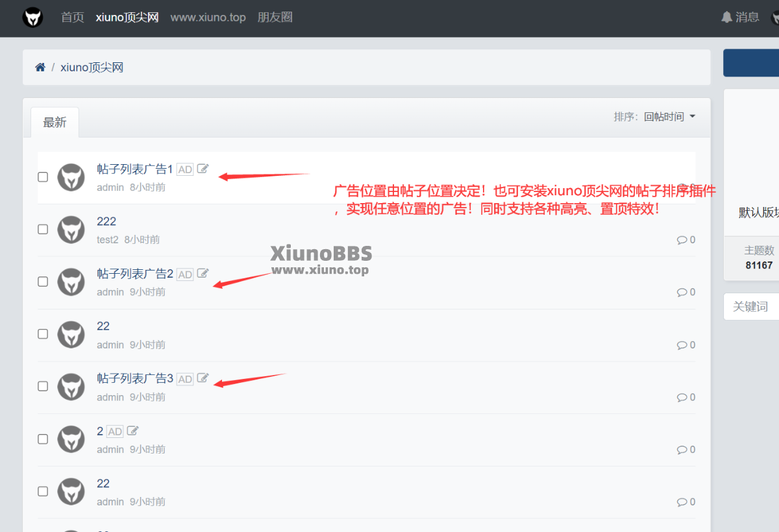This screenshot has width=779, height=532.
Task: Click the 主题数 label
Action: (759, 250)
